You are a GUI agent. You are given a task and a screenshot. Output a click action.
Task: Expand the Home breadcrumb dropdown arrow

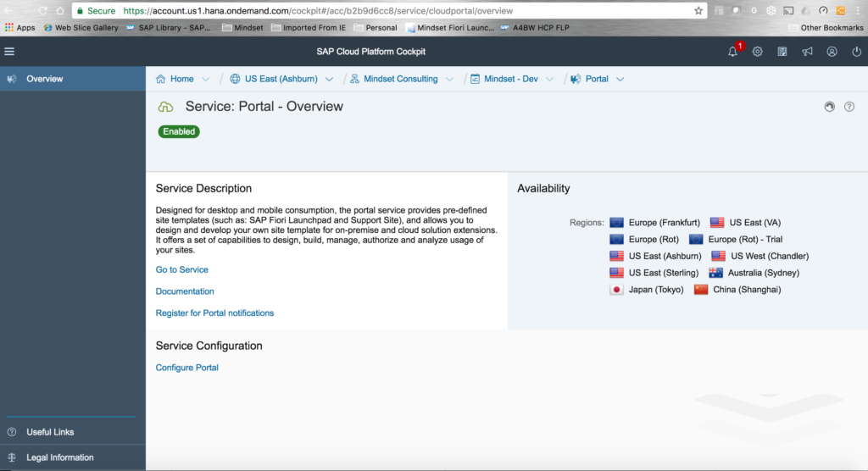coord(205,79)
